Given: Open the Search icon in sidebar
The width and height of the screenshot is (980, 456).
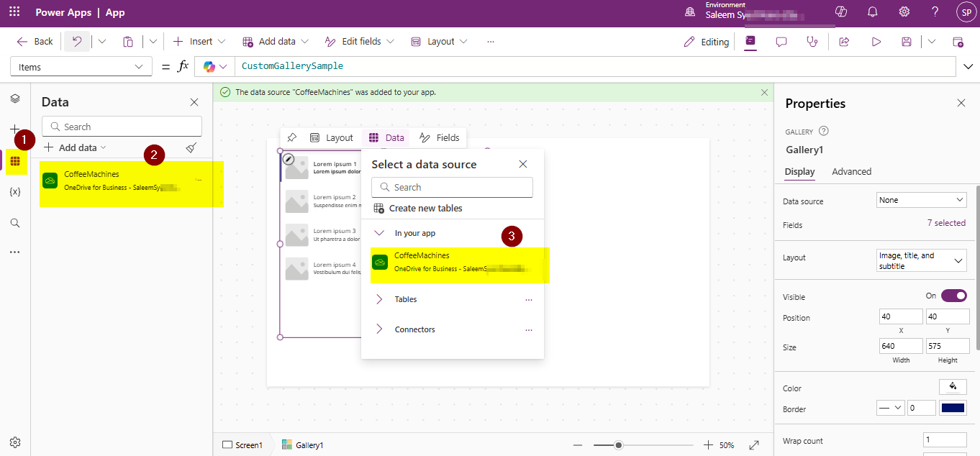Looking at the screenshot, I should 15,223.
